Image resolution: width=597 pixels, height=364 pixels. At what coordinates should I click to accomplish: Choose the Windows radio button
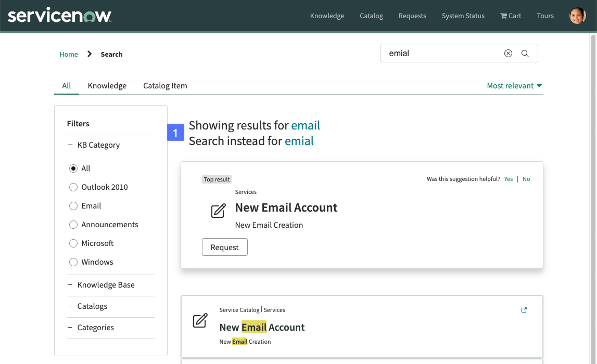[73, 262]
